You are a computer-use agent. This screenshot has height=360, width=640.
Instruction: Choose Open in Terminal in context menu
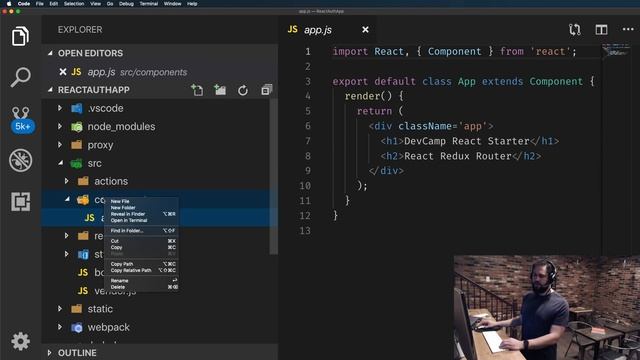click(141, 220)
